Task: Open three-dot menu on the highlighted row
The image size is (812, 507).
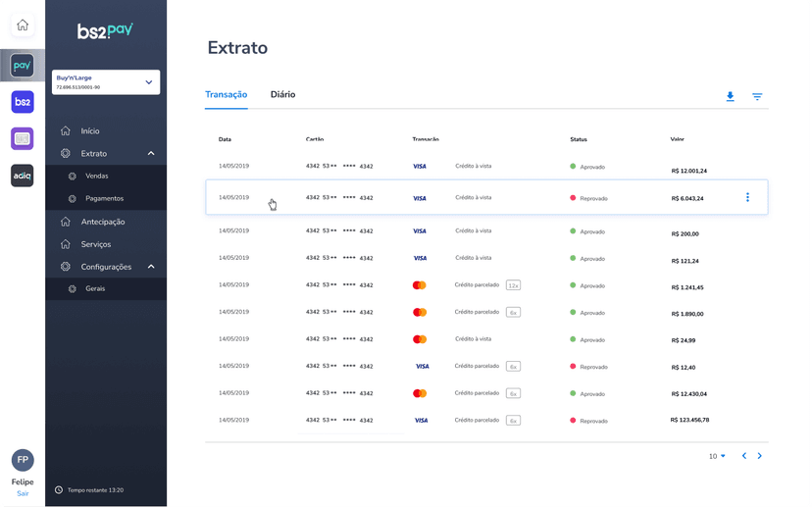Action: (x=747, y=197)
